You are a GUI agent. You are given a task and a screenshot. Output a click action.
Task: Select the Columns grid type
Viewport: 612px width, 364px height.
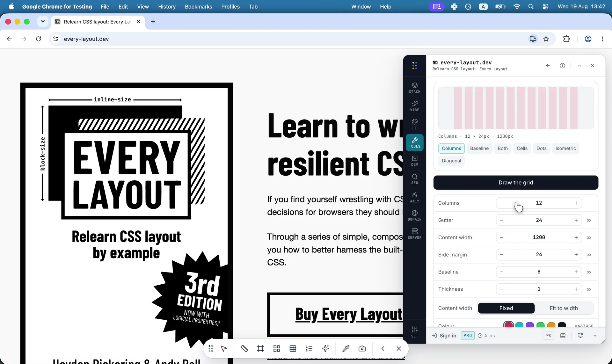[451, 148]
